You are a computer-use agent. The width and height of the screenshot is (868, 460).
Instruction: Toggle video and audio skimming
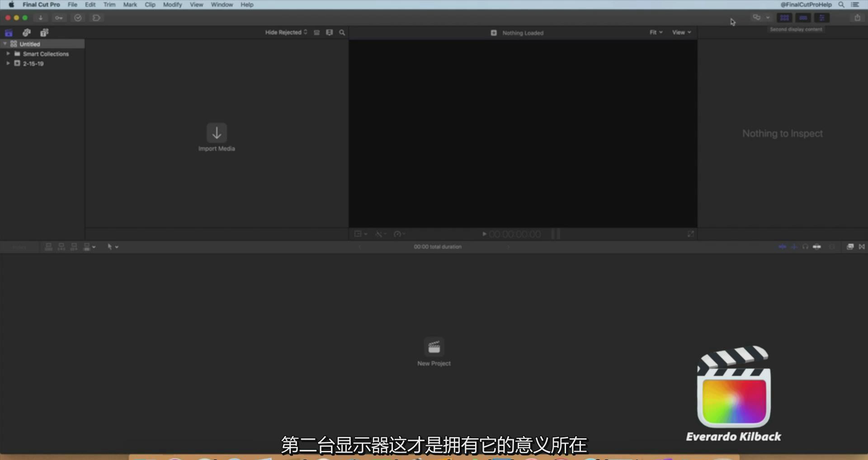[x=782, y=247]
